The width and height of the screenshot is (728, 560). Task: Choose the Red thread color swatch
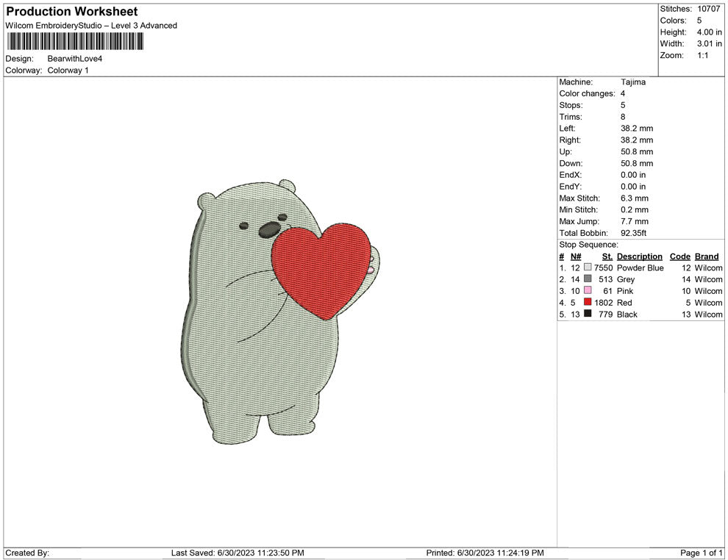[588, 303]
